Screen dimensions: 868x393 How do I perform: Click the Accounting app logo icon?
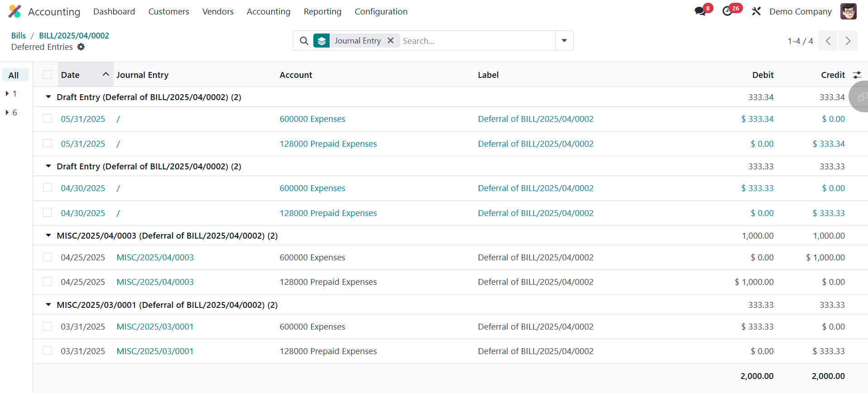click(15, 11)
